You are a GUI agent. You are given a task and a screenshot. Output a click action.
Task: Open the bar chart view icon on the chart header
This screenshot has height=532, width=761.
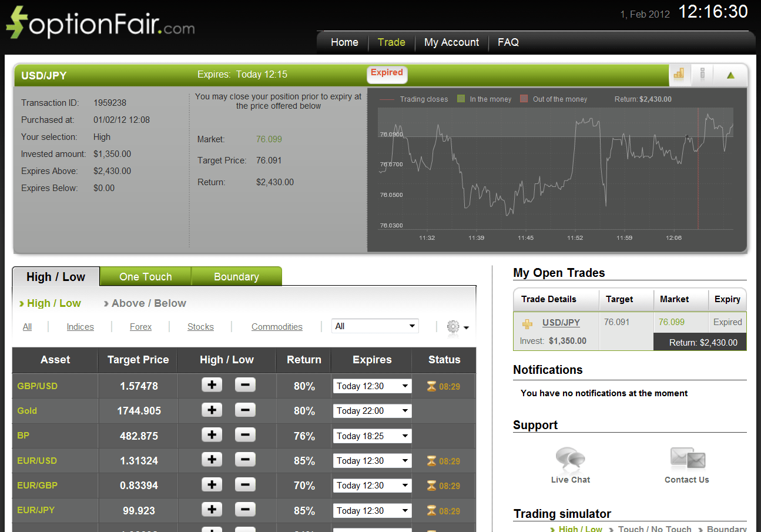point(679,75)
